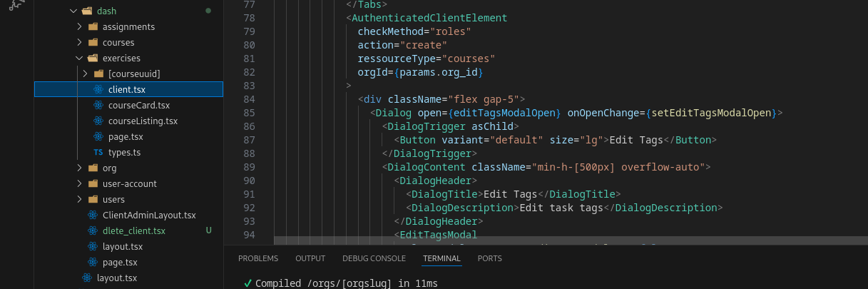Click orgId={params.org_id} in the editor
The height and width of the screenshot is (289, 868).
(x=421, y=72)
